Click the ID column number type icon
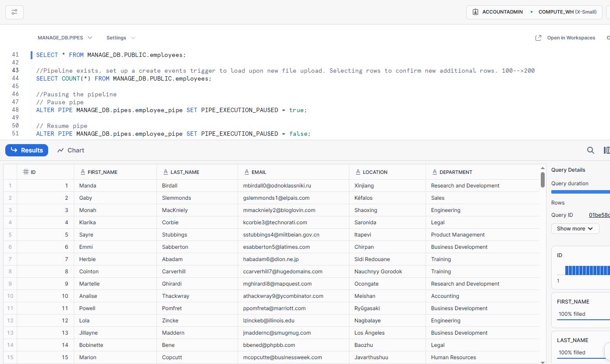 (x=26, y=172)
